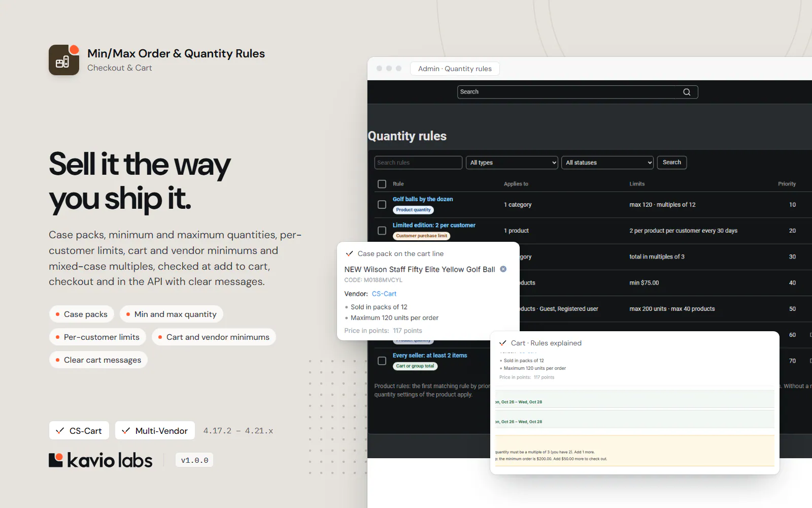Select the Admin · Quantity rules tab
This screenshot has height=508, width=812.
coord(455,69)
